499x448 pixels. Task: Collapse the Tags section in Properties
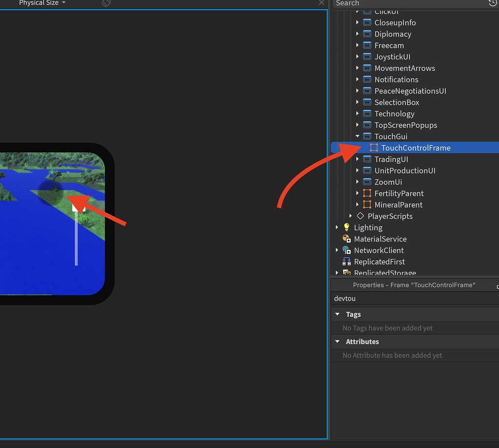click(x=337, y=314)
